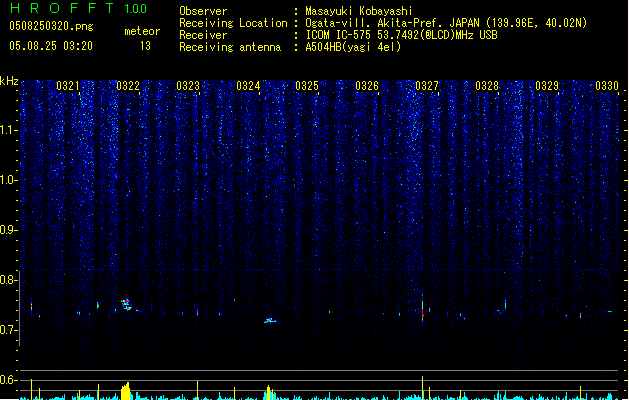Click the 'Receiving antenna' label
The width and height of the screenshot is (629, 400).
click(230, 47)
